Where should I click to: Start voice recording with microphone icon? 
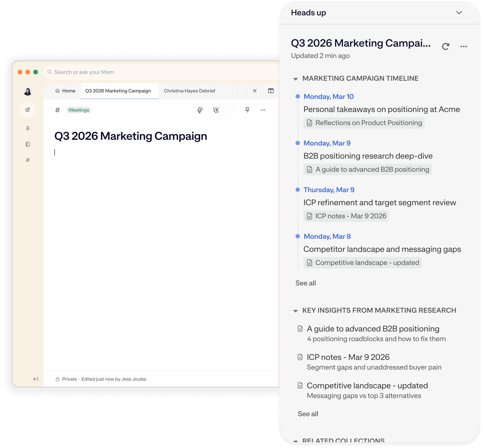tap(200, 110)
